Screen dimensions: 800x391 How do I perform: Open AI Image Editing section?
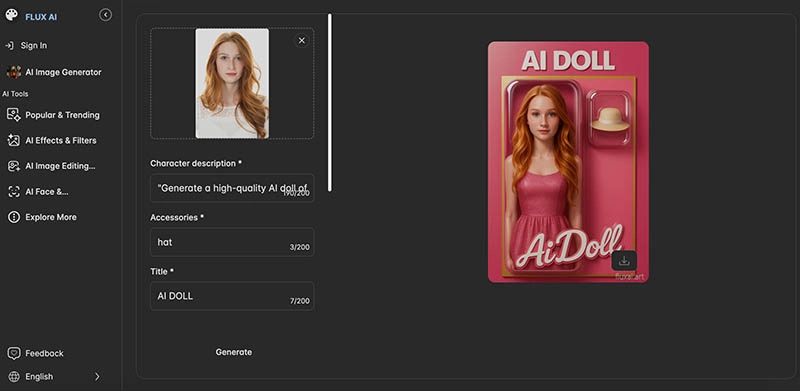pyautogui.click(x=60, y=166)
